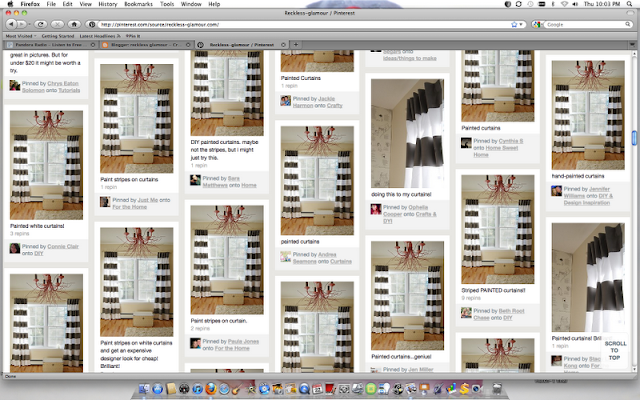
Task: Open the Wi-Fi status menu
Action: 564,4
